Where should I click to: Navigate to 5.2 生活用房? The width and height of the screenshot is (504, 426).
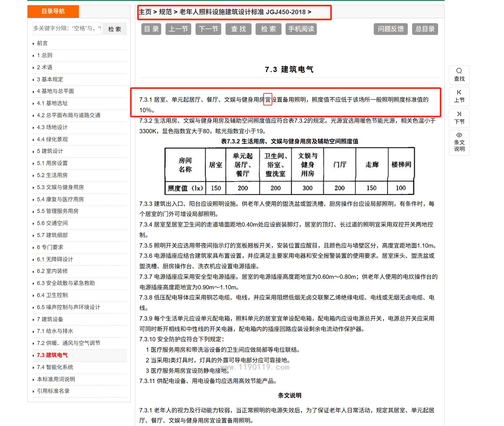pyautogui.click(x=52, y=175)
